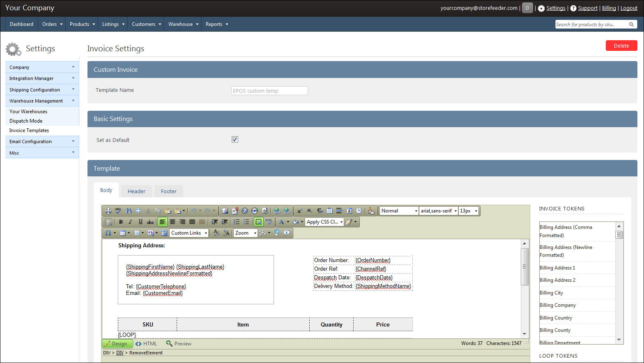The height and width of the screenshot is (363, 644).
Task: Open Dispatch Mode settings
Action: click(x=26, y=121)
